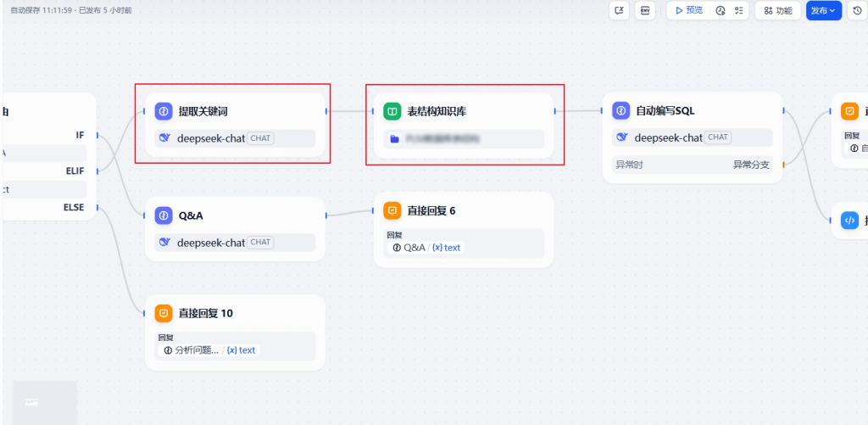Click the blue code node icon
Screen dimensions: 868x425
coord(849,221)
